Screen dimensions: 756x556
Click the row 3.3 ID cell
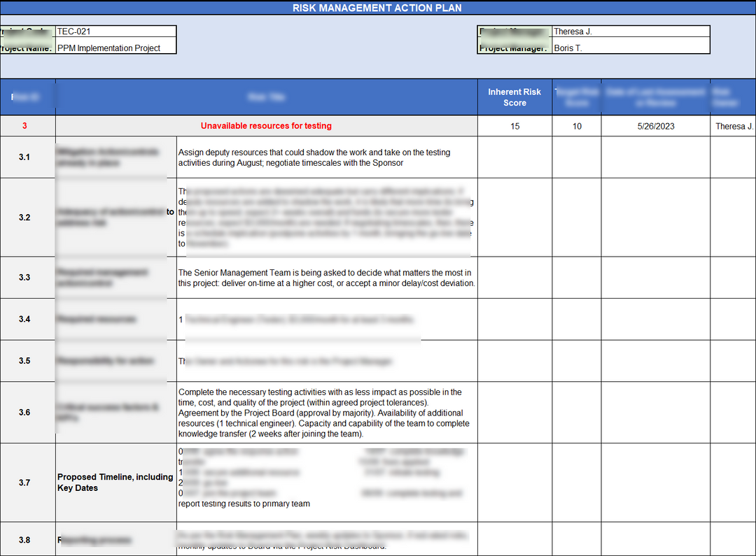tap(24, 278)
